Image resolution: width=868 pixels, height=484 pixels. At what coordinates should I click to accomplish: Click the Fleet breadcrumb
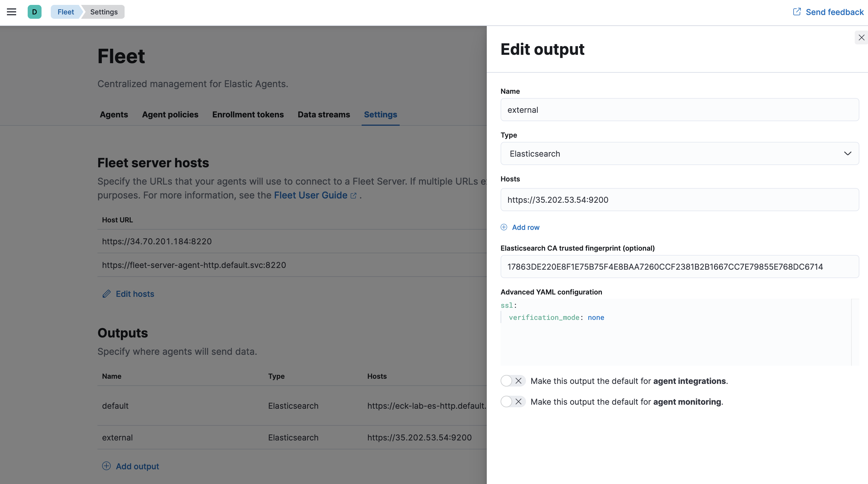coord(66,12)
